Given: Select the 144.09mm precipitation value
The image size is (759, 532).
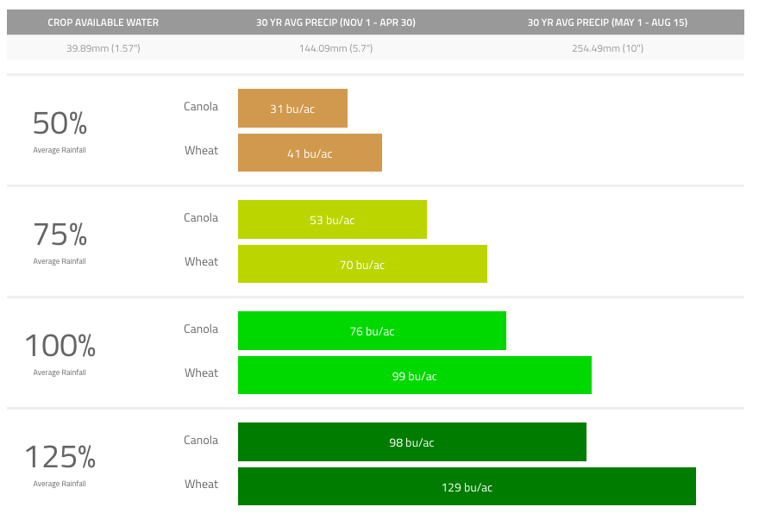Looking at the screenshot, I should click(x=336, y=48).
